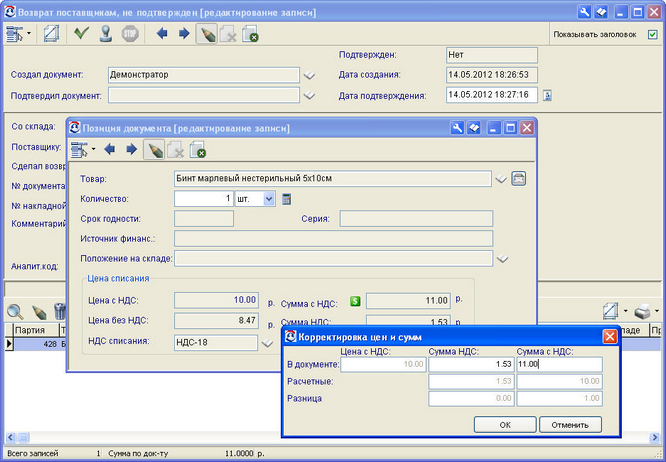Click the Партия column header
This screenshot has width=666, height=462.
37,330
